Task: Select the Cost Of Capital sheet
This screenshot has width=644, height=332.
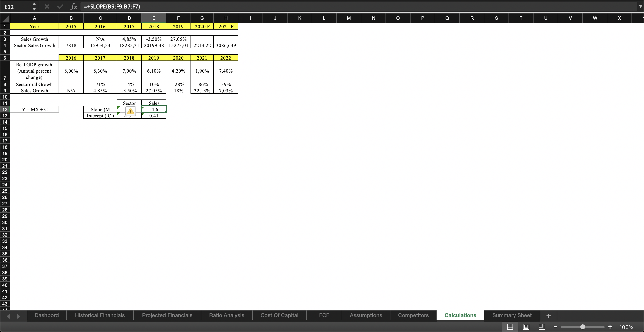Action: [279, 315]
